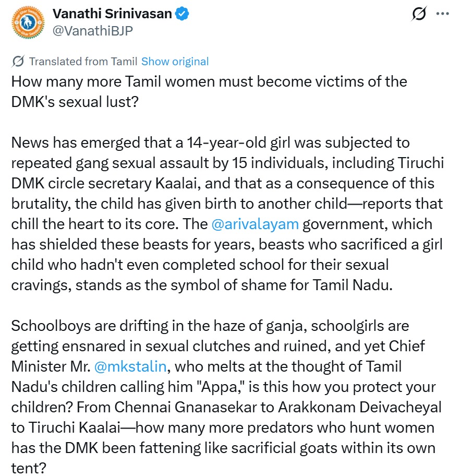Click the small Grok translation icon

pyautogui.click(x=17, y=62)
